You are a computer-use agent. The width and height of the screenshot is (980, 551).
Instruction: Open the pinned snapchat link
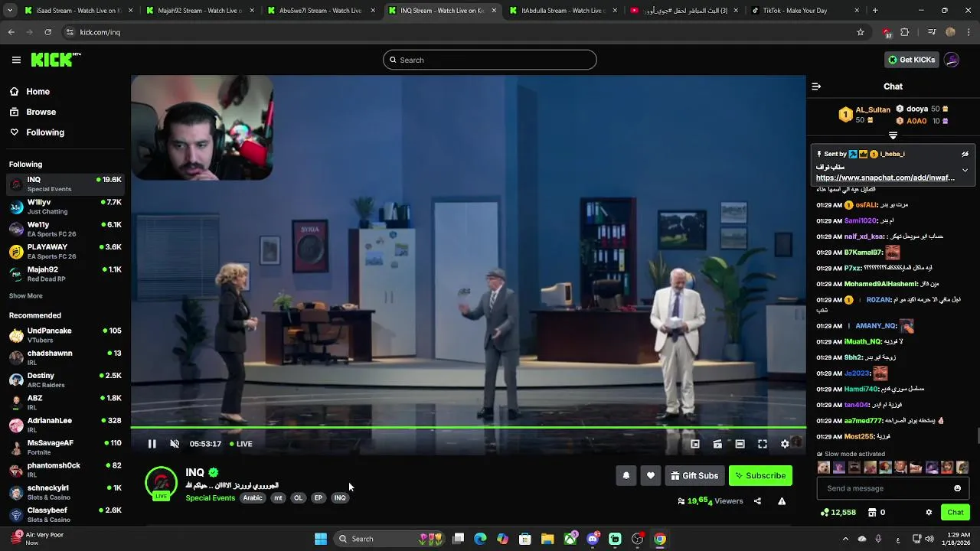click(885, 178)
